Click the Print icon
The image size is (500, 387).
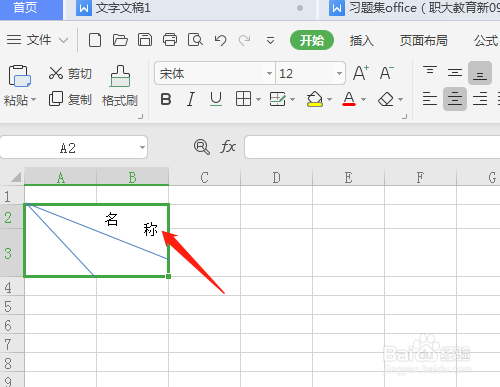(170, 40)
